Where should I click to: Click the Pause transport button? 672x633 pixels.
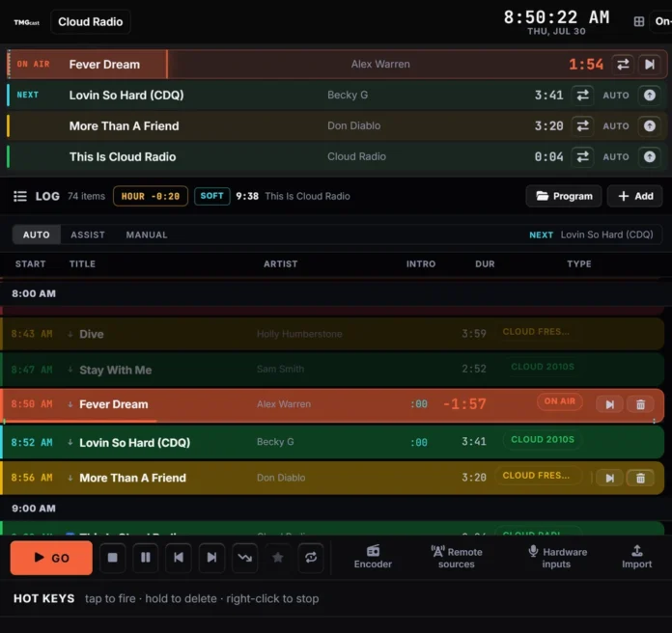(146, 558)
